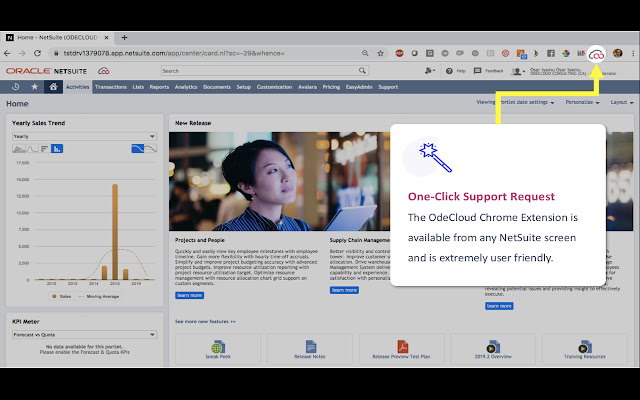Play the 2019.2 Overview video

tap(493, 349)
